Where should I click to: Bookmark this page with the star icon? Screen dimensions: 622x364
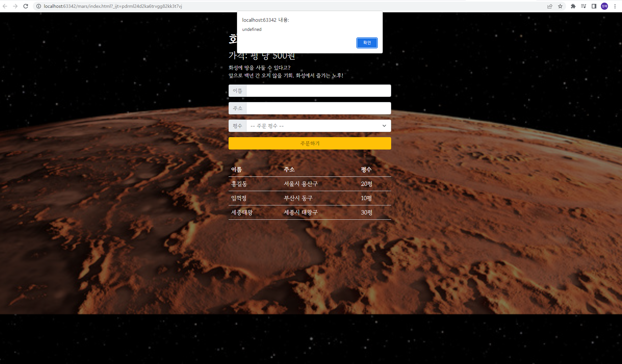click(560, 6)
